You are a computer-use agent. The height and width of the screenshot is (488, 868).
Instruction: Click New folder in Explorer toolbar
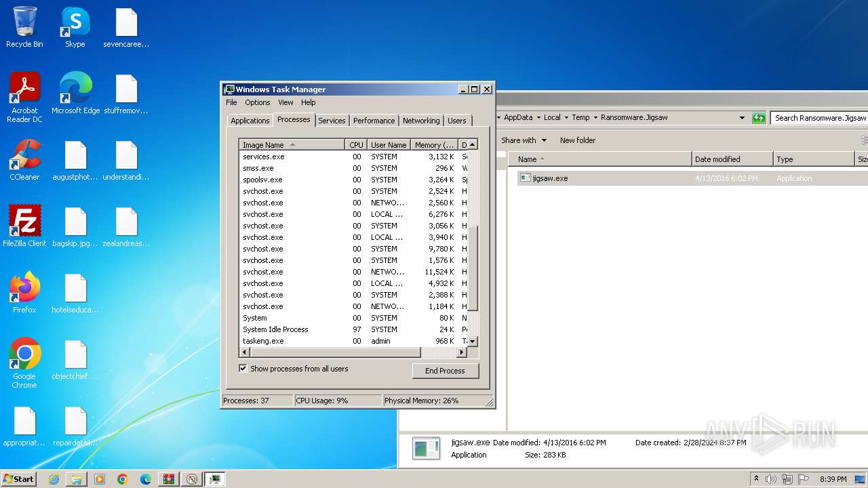578,140
